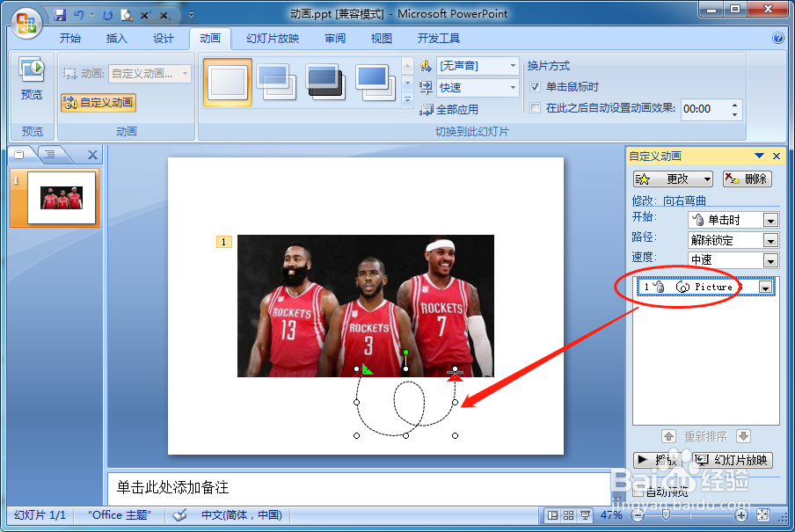Save the presentation from quick access toolbar

(60, 15)
